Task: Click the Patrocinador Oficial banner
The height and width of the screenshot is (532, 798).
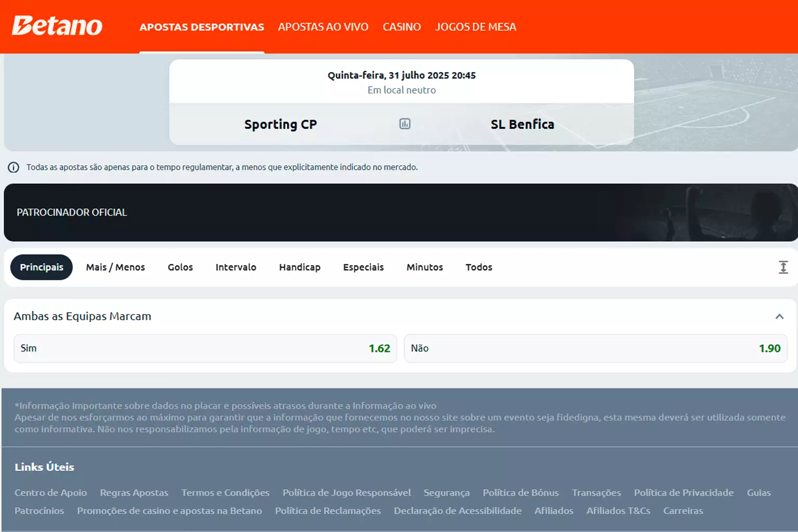Action: [401, 212]
